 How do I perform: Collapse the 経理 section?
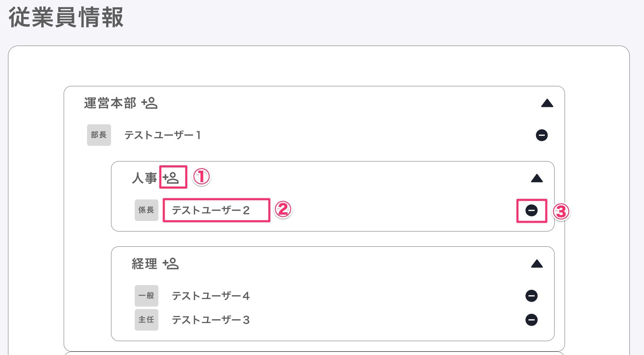(537, 264)
